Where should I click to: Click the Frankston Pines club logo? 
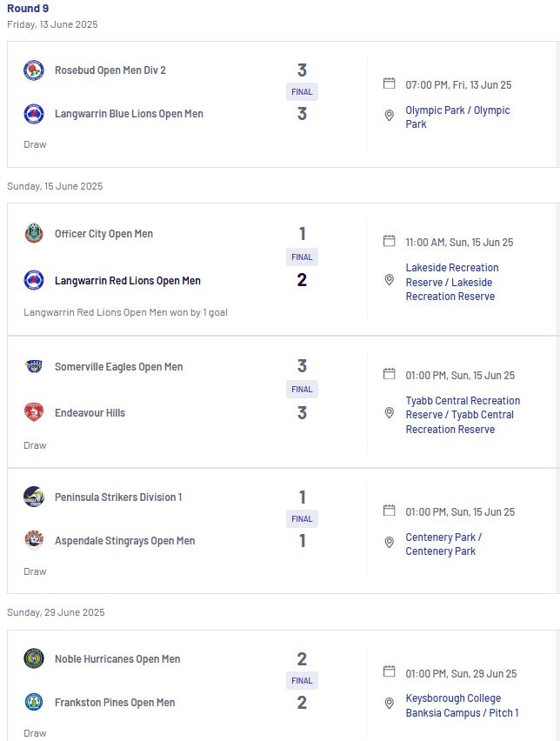pos(34,702)
